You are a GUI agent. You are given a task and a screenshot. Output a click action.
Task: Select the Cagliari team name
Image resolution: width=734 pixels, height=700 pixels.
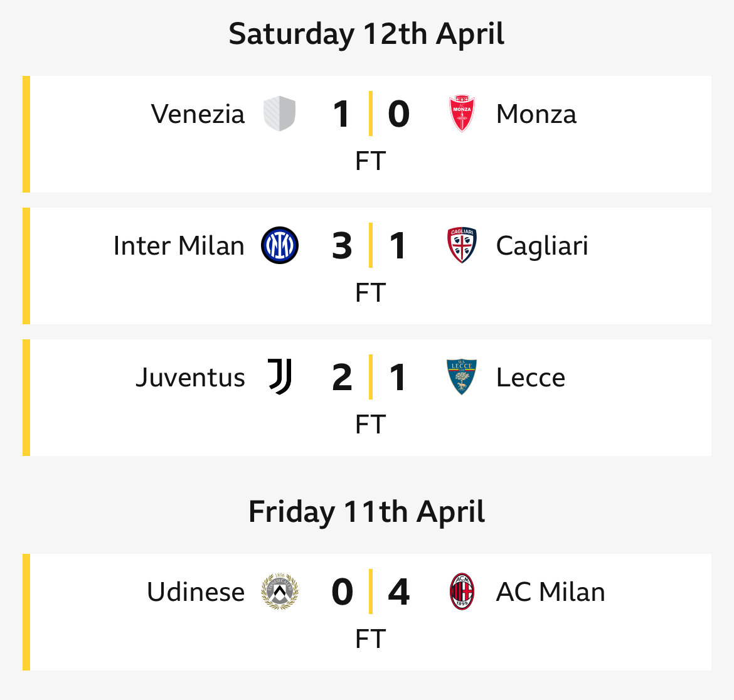pos(542,247)
